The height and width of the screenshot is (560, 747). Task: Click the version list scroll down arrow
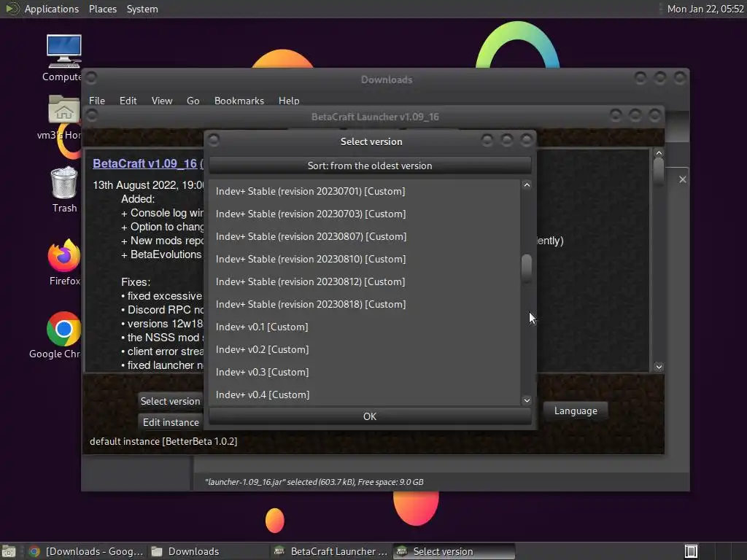[527, 400]
